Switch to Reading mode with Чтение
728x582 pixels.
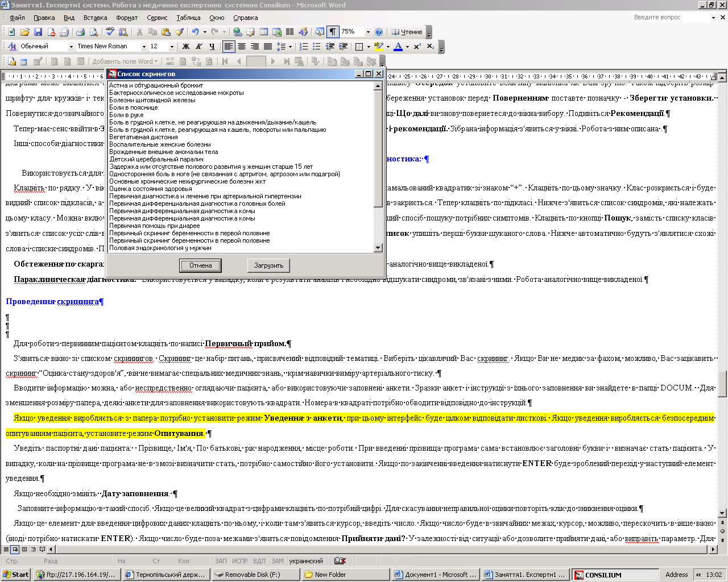(x=406, y=32)
